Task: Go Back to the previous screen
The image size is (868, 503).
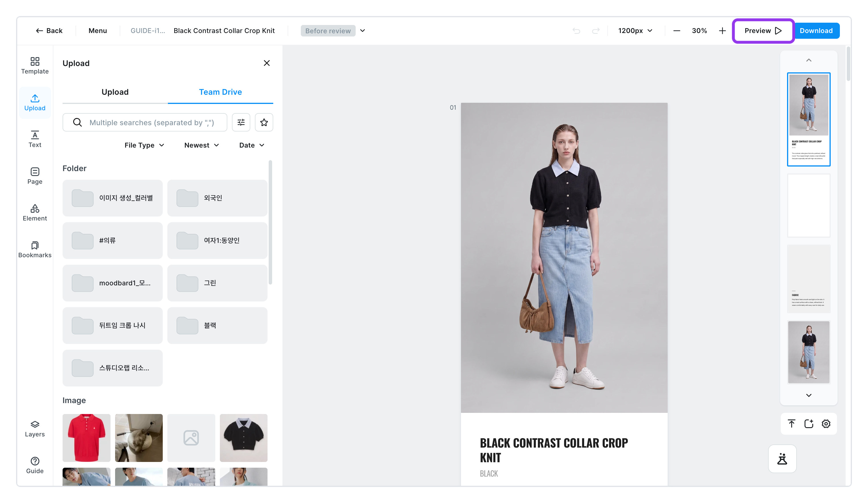Action: (49, 31)
